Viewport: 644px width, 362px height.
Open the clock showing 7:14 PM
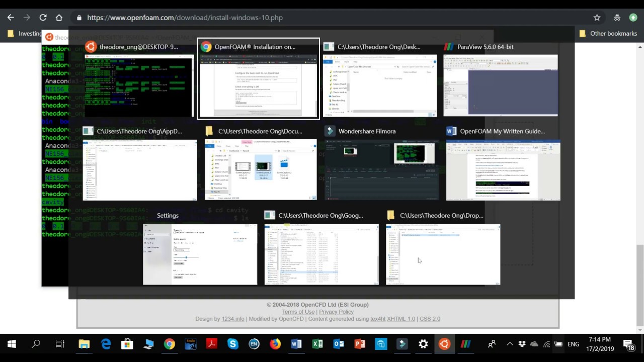[x=599, y=344]
